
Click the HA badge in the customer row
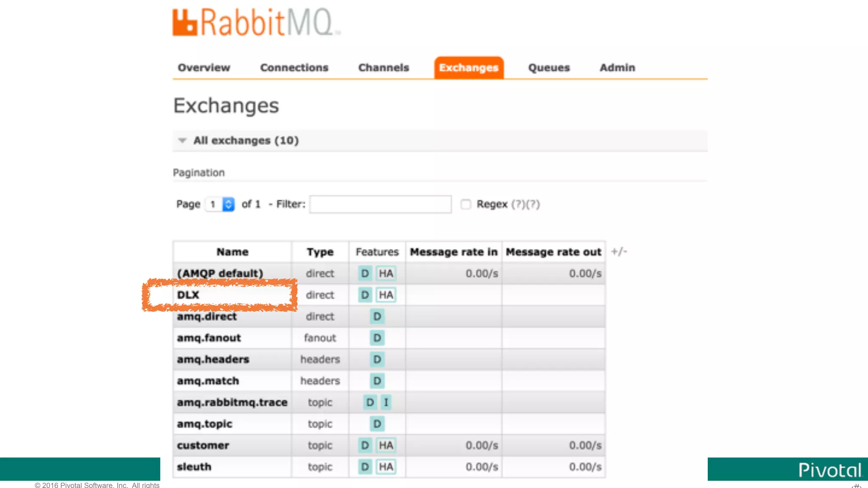[386, 445]
